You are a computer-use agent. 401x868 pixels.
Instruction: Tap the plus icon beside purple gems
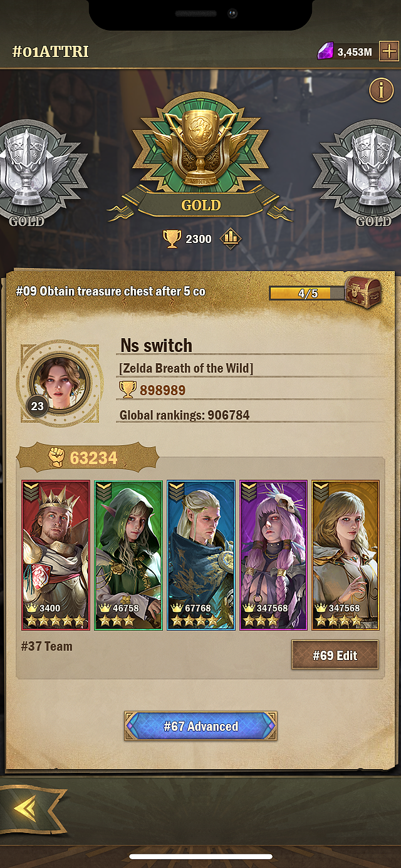click(389, 51)
